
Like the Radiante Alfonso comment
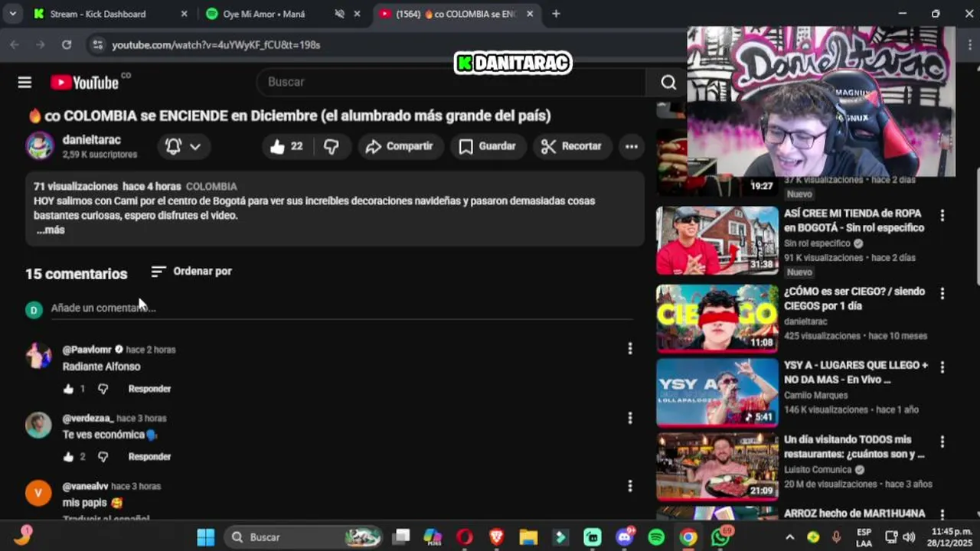tap(68, 389)
